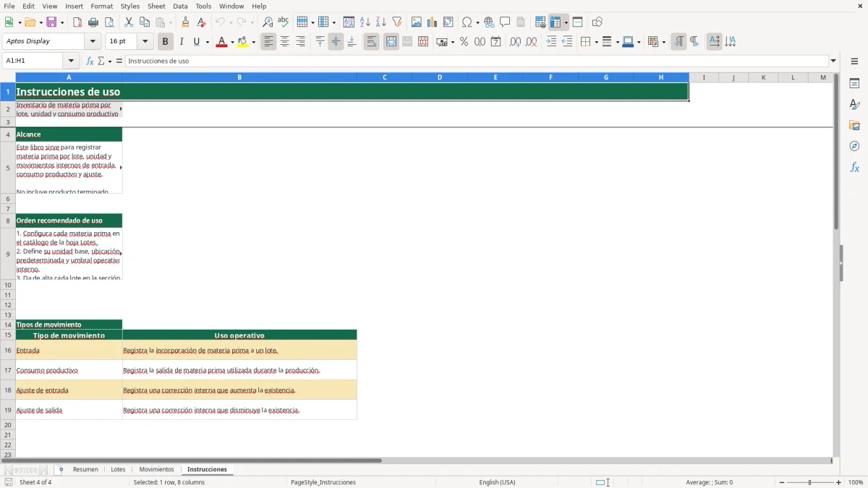Toggle Bold formatting
The width and height of the screenshot is (868, 488).
[166, 42]
